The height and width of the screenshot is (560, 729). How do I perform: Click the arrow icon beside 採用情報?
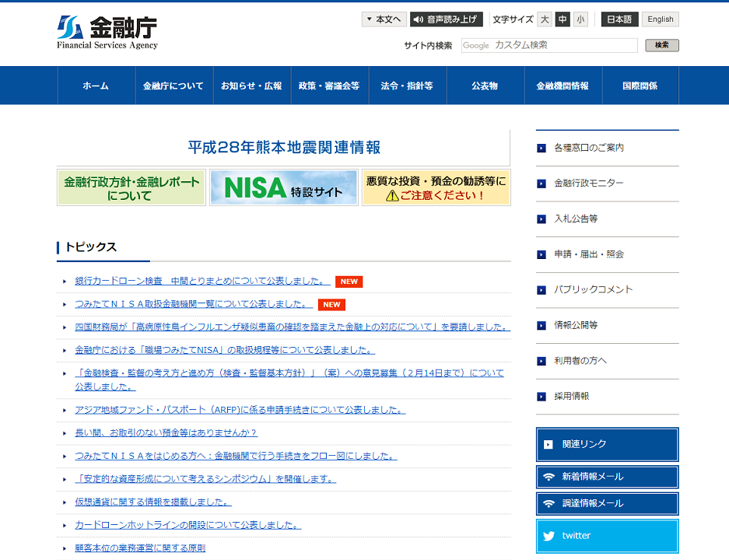click(x=541, y=397)
